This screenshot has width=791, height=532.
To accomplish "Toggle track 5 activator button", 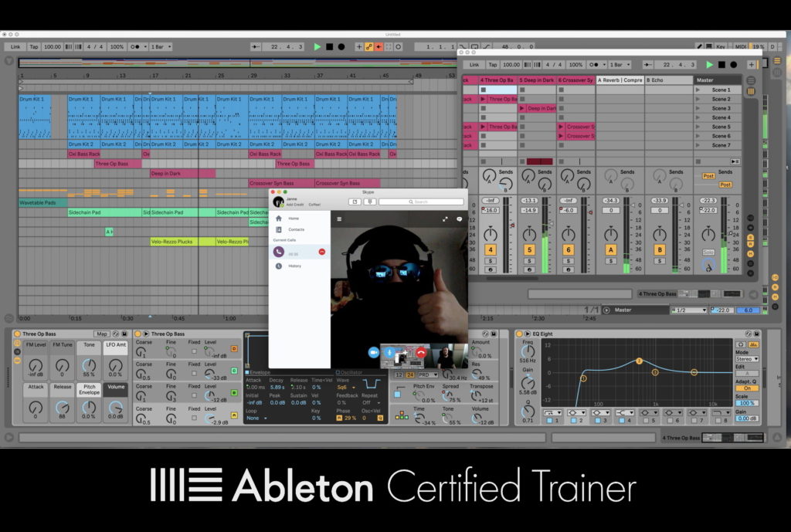I will pyautogui.click(x=529, y=249).
